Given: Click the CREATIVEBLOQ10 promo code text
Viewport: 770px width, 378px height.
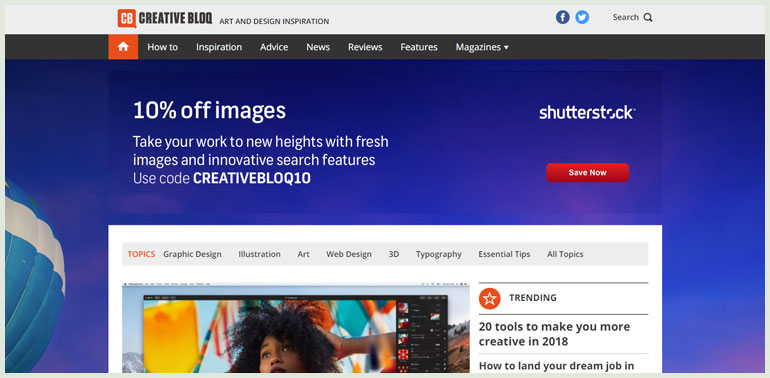Looking at the screenshot, I should click(252, 178).
